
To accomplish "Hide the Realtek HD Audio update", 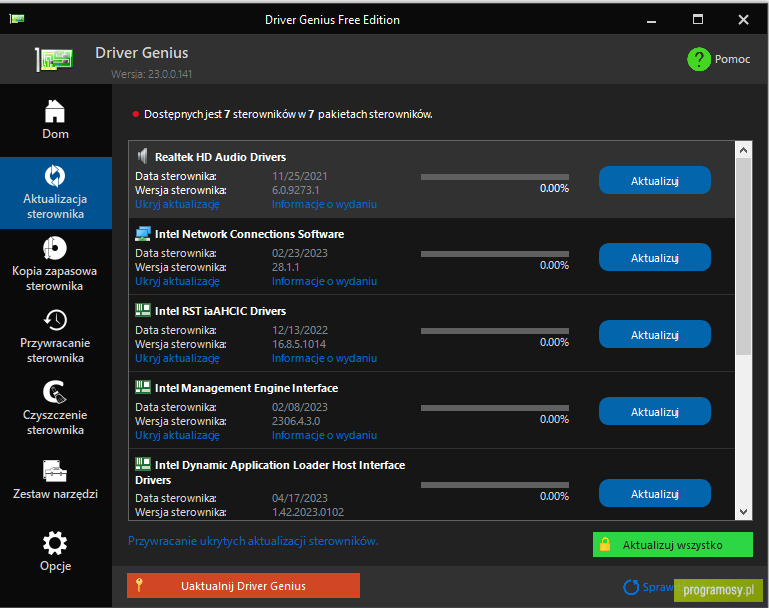I will click(x=177, y=204).
